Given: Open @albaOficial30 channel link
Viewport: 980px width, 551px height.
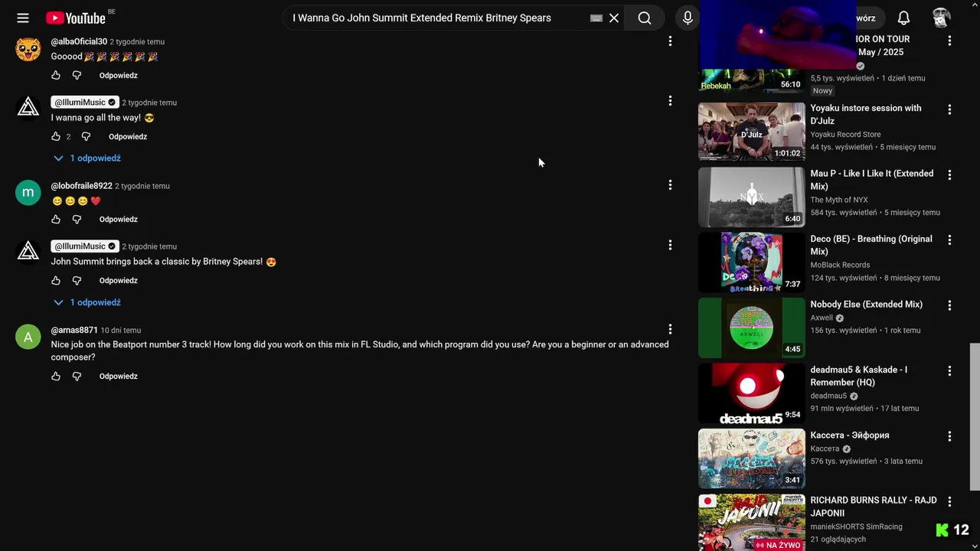Looking at the screenshot, I should coord(79,41).
